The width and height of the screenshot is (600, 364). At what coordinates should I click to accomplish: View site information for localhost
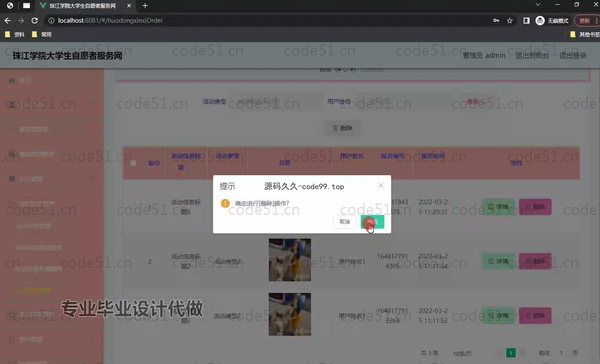51,20
